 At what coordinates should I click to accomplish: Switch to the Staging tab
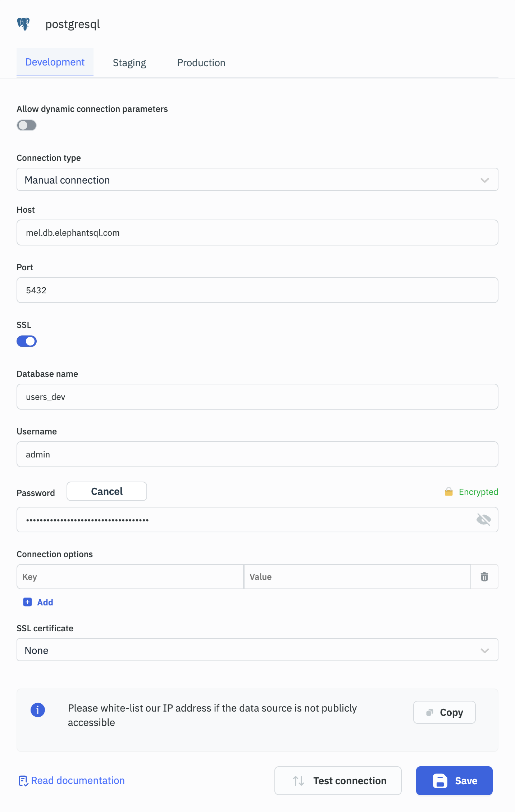129,63
